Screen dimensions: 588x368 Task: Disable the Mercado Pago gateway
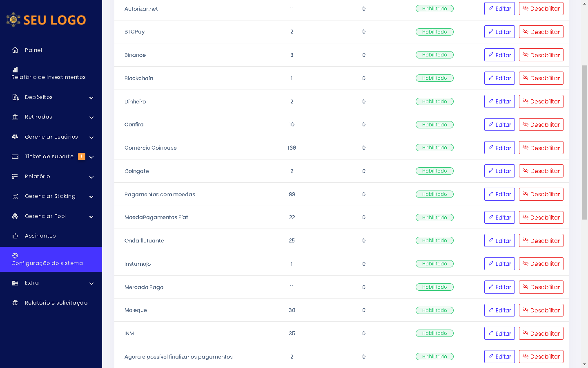click(x=541, y=287)
